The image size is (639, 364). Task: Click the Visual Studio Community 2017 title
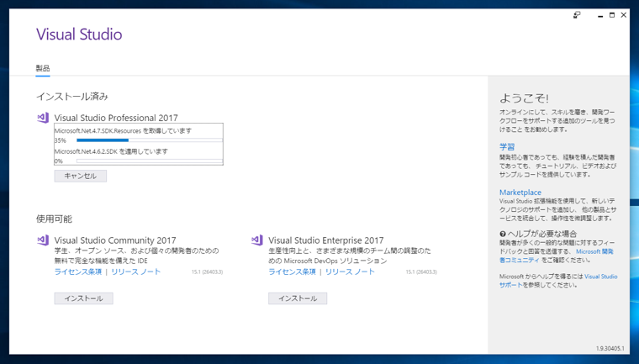[115, 240]
